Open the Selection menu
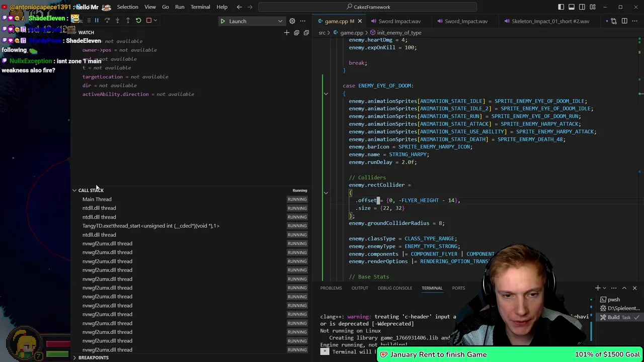Image resolution: width=644 pixels, height=362 pixels. tap(127, 7)
